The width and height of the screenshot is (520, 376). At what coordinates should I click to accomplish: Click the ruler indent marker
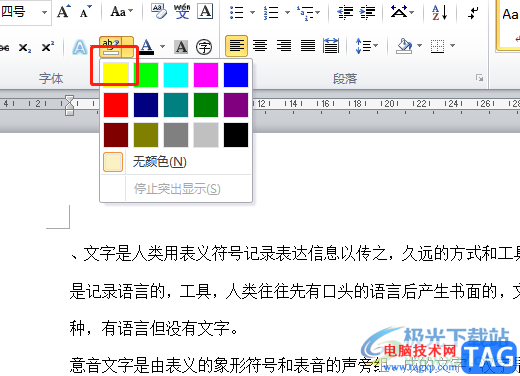click(x=69, y=105)
